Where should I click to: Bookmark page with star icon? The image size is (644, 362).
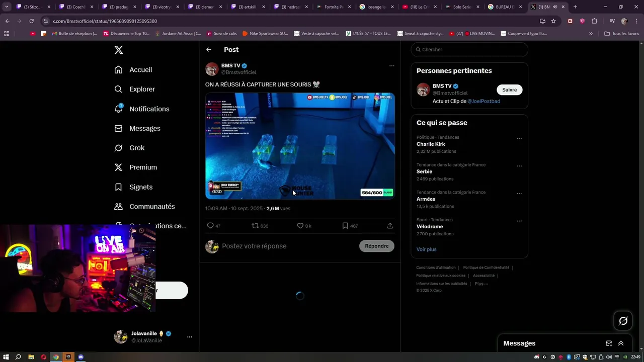[x=553, y=21]
